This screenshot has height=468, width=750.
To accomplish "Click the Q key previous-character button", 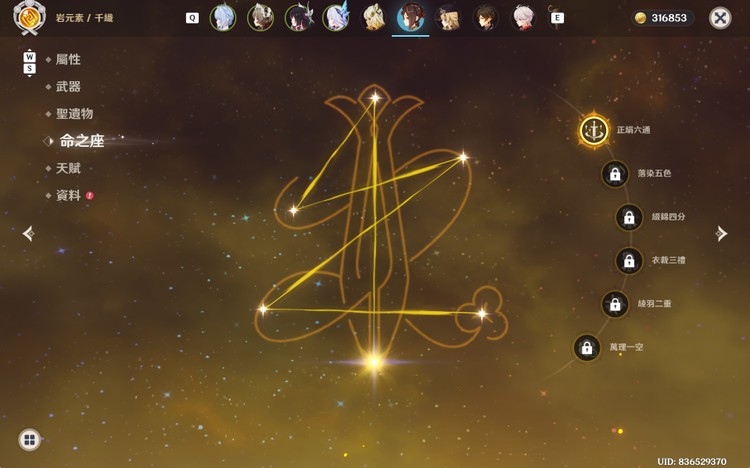I will coord(192,18).
